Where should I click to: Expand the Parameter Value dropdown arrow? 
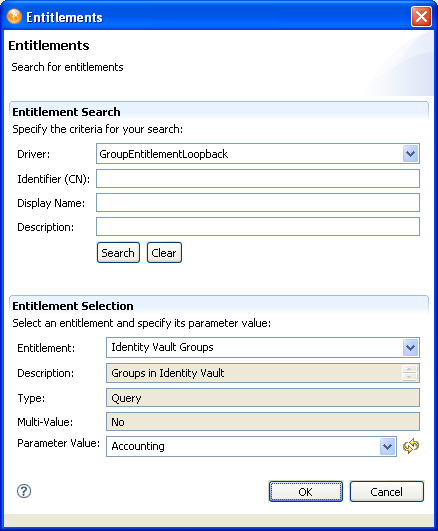pos(388,447)
